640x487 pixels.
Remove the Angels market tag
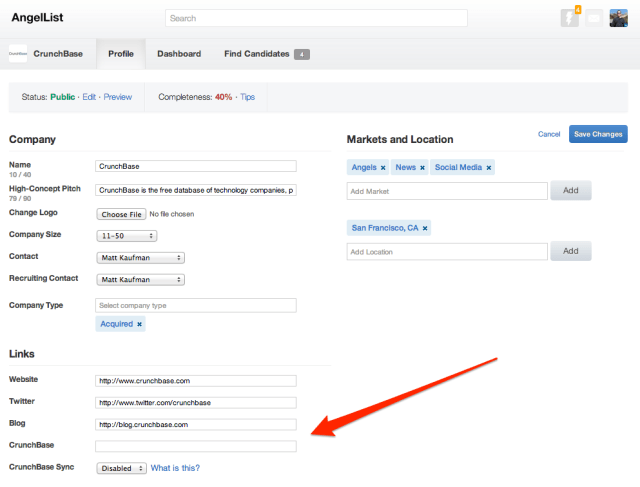[x=383, y=168]
